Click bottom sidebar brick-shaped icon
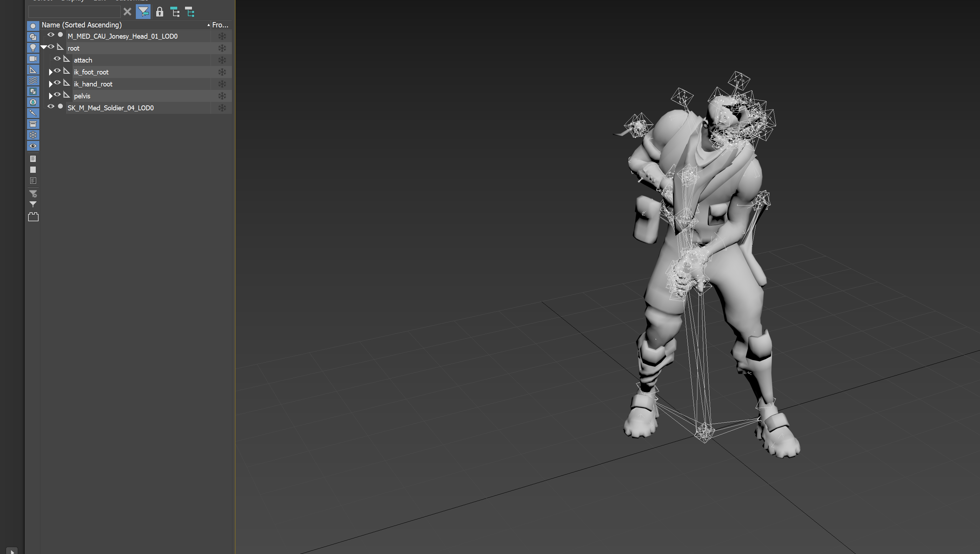 click(33, 217)
